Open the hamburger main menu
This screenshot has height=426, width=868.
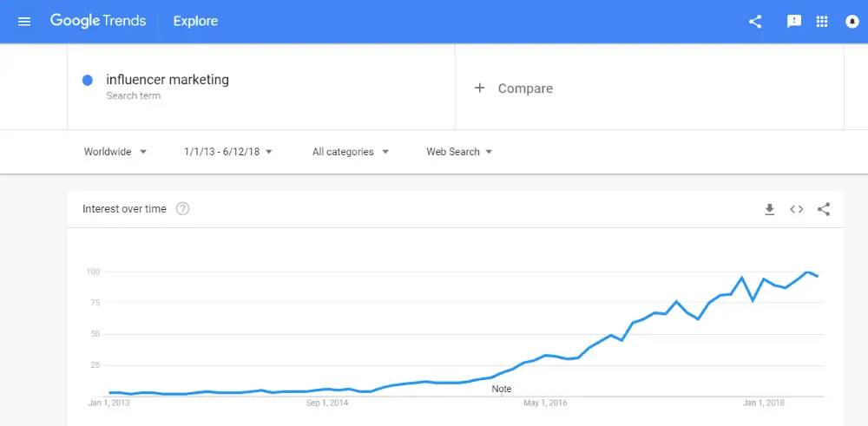(24, 22)
